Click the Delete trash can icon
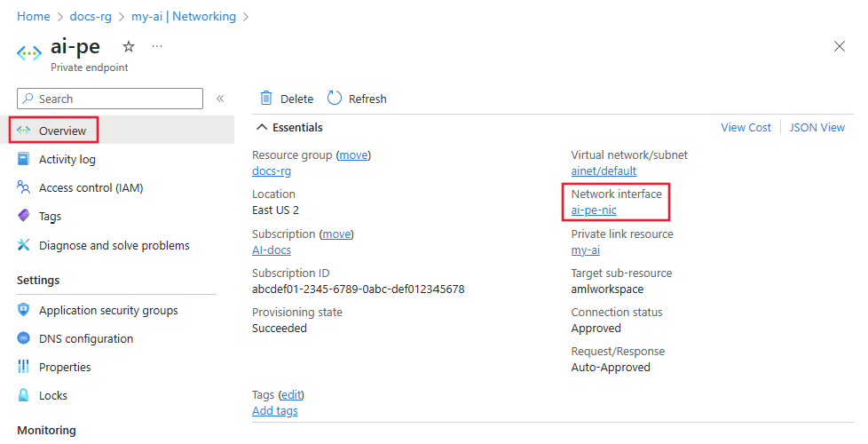The height and width of the screenshot is (444, 868). [266, 99]
